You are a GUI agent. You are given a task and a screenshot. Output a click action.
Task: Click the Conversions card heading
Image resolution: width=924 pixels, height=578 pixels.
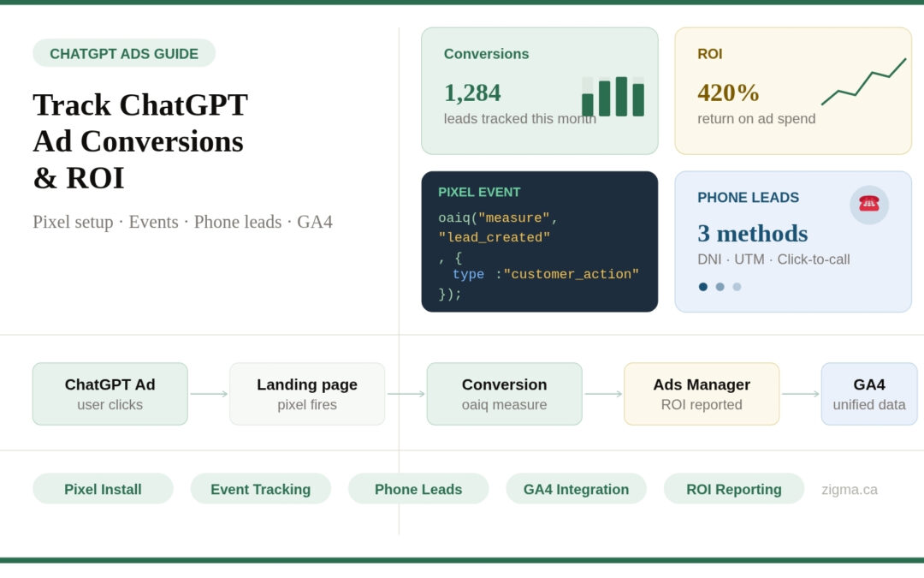(486, 54)
